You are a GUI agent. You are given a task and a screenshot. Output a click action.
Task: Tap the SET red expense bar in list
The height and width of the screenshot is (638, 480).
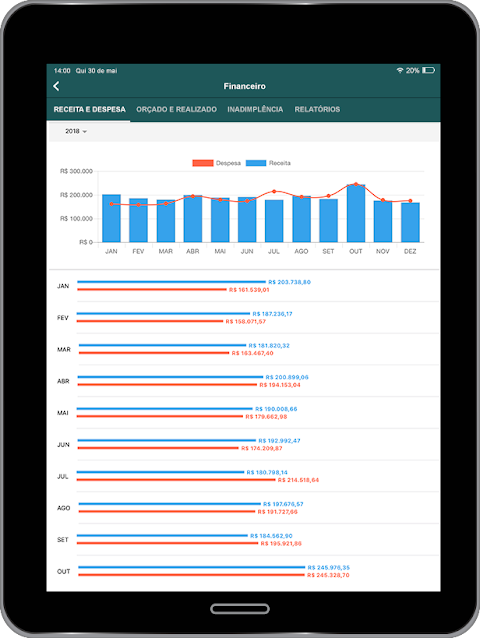point(168,543)
